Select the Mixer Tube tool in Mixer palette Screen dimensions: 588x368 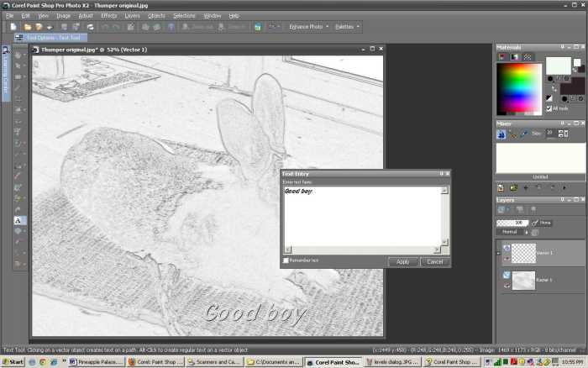501,134
